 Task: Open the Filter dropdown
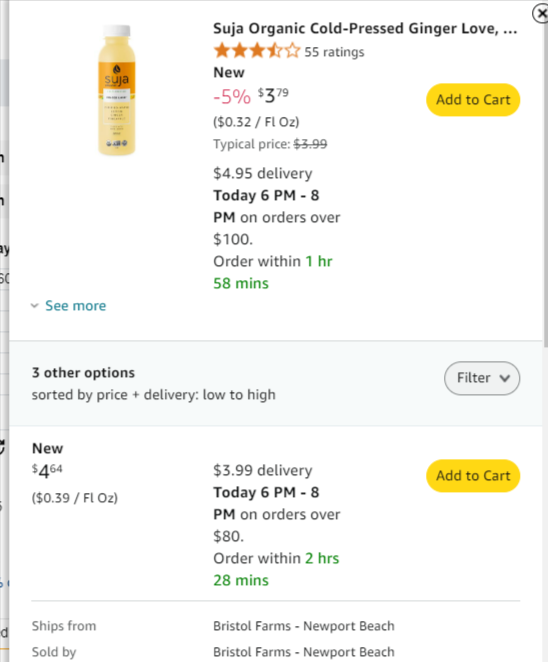(482, 378)
